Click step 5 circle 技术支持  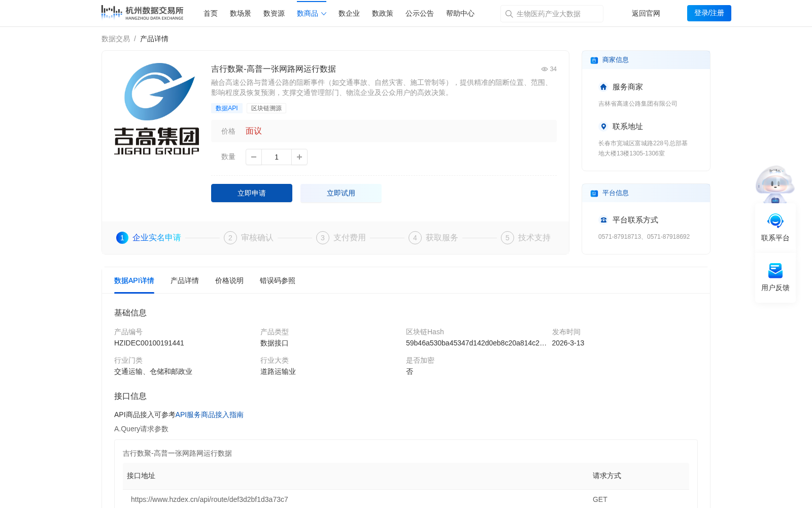pos(507,238)
